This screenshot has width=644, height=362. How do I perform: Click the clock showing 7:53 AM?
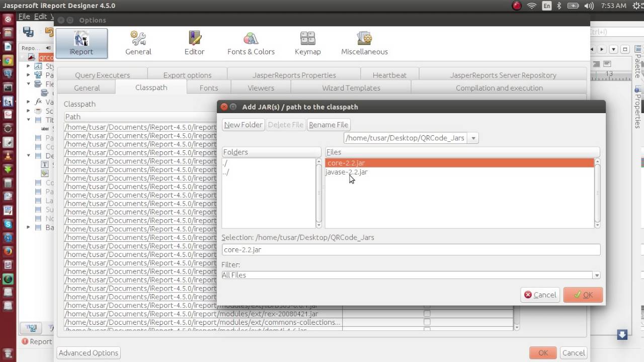(x=613, y=6)
